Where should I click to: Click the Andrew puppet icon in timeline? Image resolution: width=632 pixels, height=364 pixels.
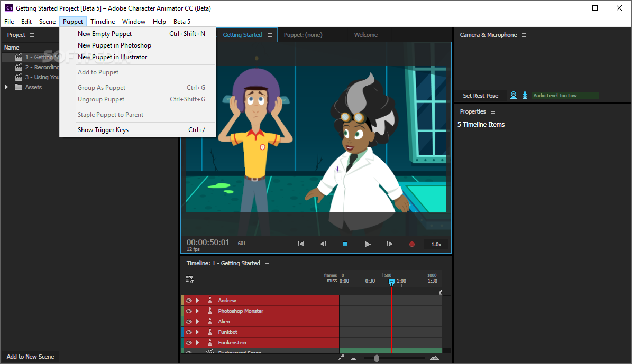point(209,301)
